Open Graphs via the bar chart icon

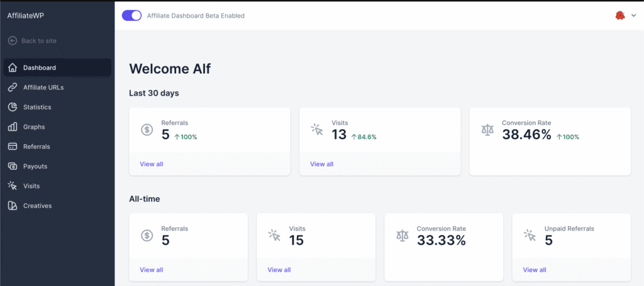[12, 127]
